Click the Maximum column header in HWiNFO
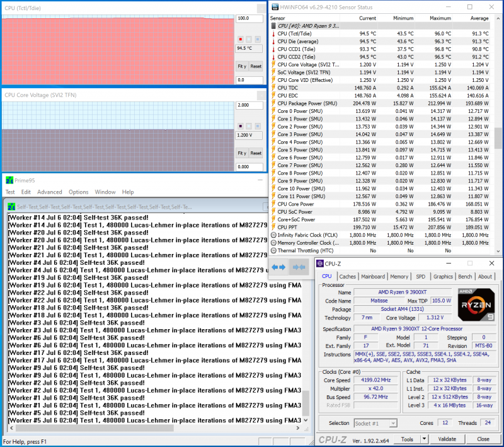504x447 pixels. pos(440,18)
